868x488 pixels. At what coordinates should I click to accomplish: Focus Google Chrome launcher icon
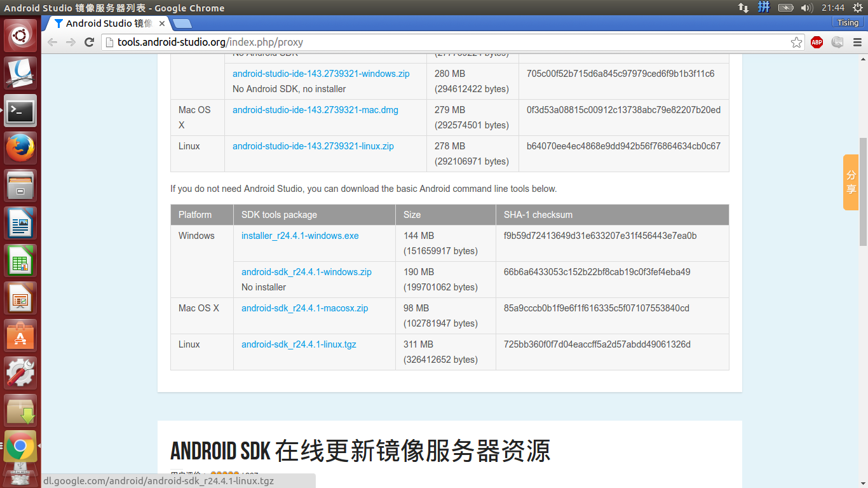pos(21,447)
